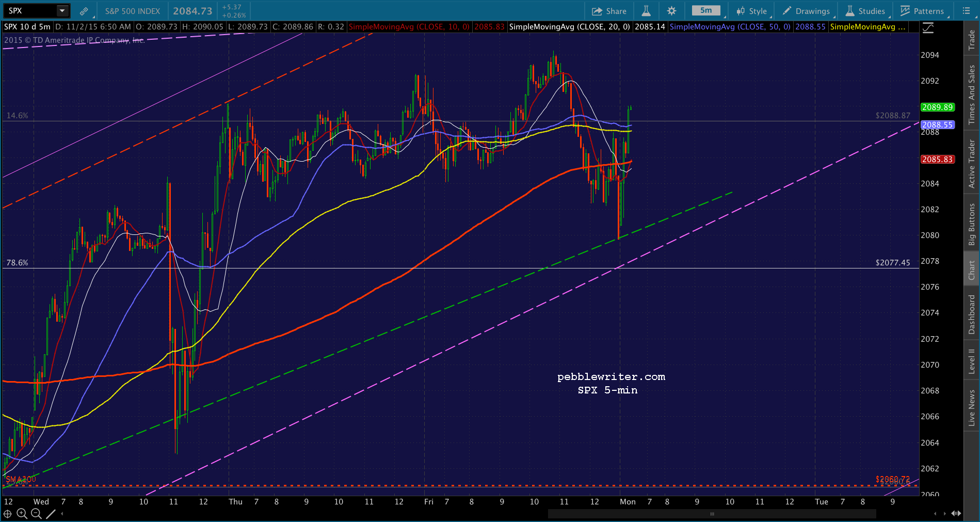
Task: Share the chart with Share button
Action: [609, 11]
